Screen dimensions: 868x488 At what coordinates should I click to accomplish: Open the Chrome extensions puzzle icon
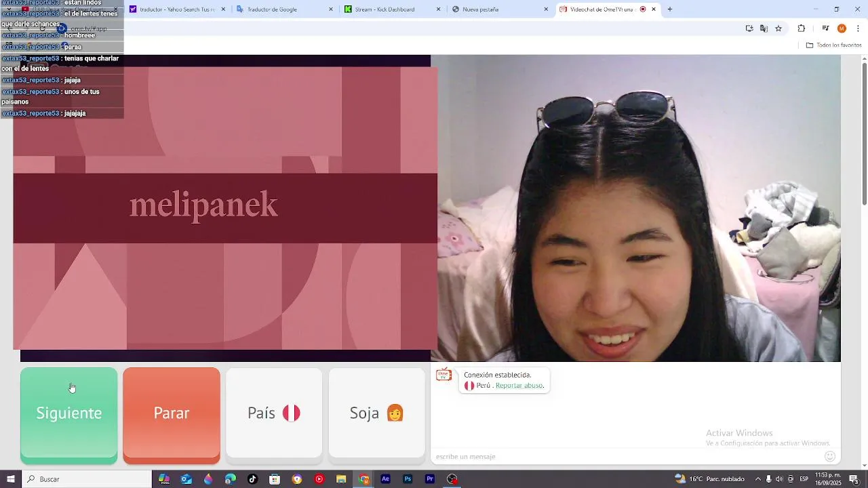click(x=802, y=28)
